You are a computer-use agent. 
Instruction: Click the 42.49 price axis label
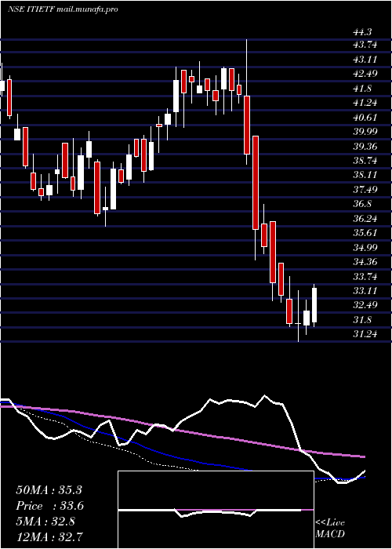click(365, 74)
